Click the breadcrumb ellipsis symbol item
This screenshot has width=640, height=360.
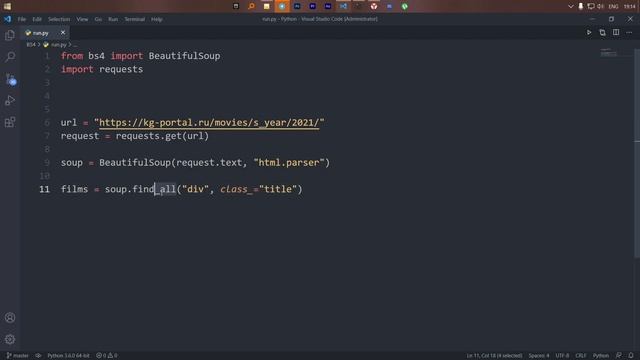74,44
